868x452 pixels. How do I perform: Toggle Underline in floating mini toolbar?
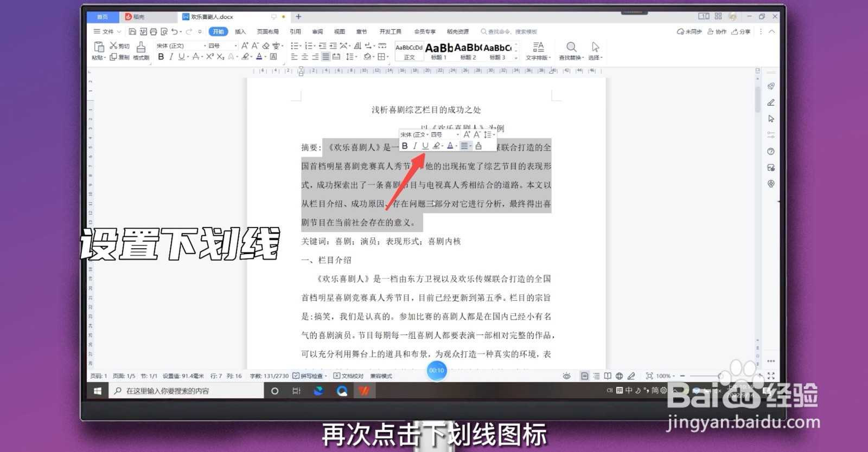tap(425, 146)
